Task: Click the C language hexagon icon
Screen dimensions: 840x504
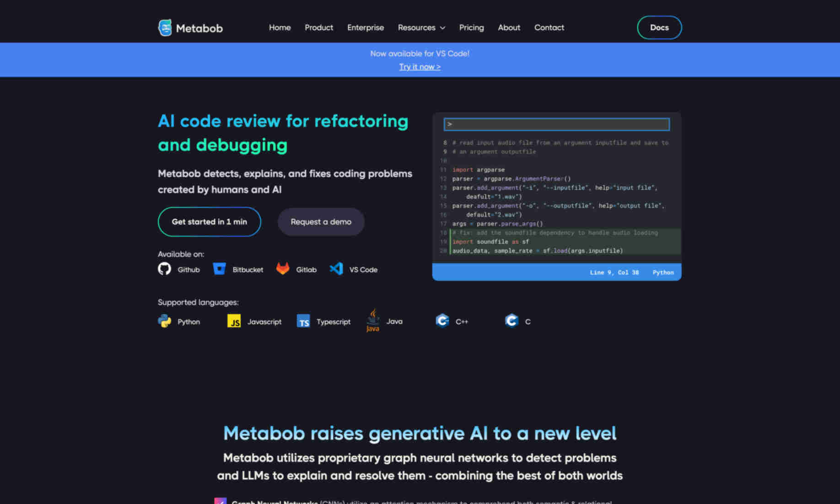Action: [512, 321]
